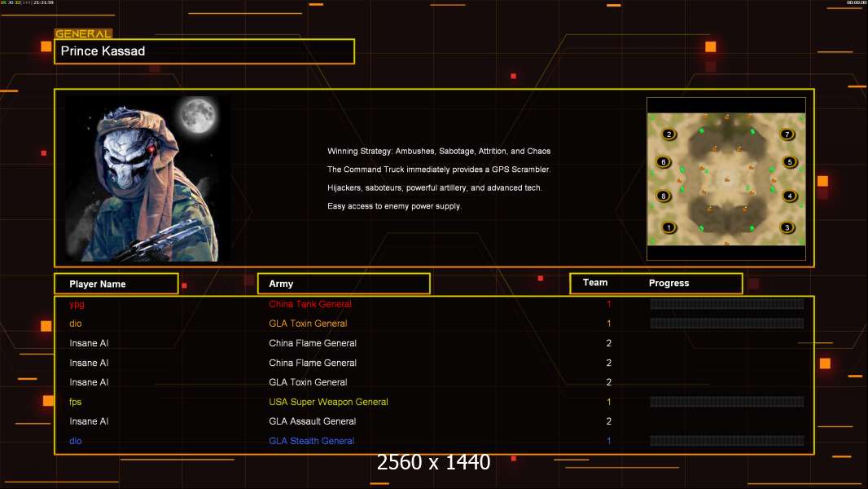Image resolution: width=868 pixels, height=489 pixels.
Task: Click start position 7 on the minimap
Action: (787, 134)
